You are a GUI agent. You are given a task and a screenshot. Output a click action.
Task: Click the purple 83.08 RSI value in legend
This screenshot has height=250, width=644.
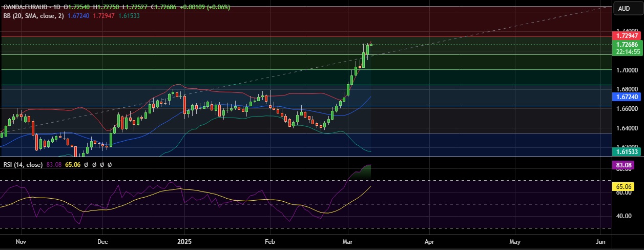54,165
